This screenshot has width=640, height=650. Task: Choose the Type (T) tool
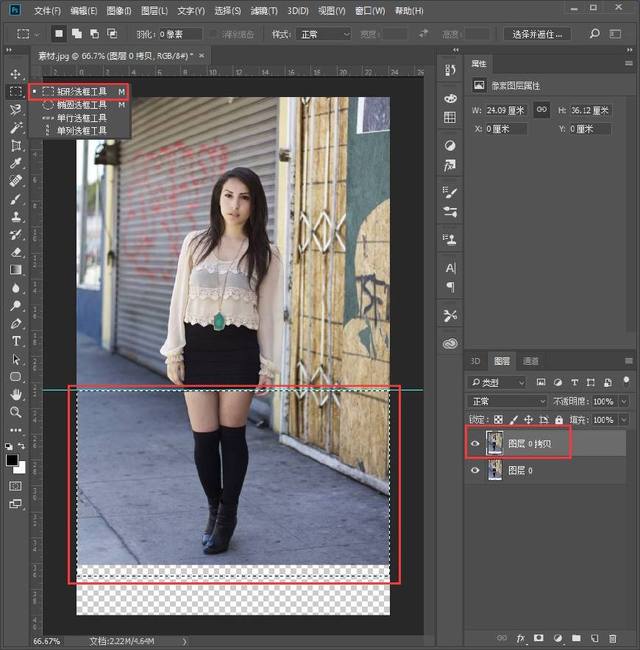pos(16,341)
